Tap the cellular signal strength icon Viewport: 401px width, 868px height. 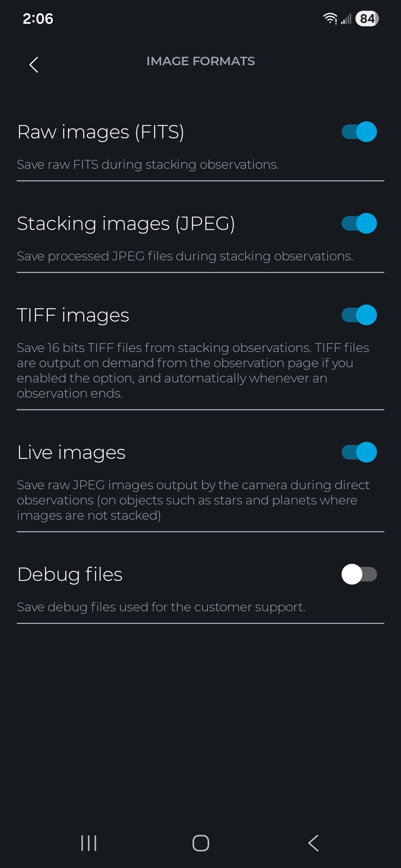pos(346,19)
